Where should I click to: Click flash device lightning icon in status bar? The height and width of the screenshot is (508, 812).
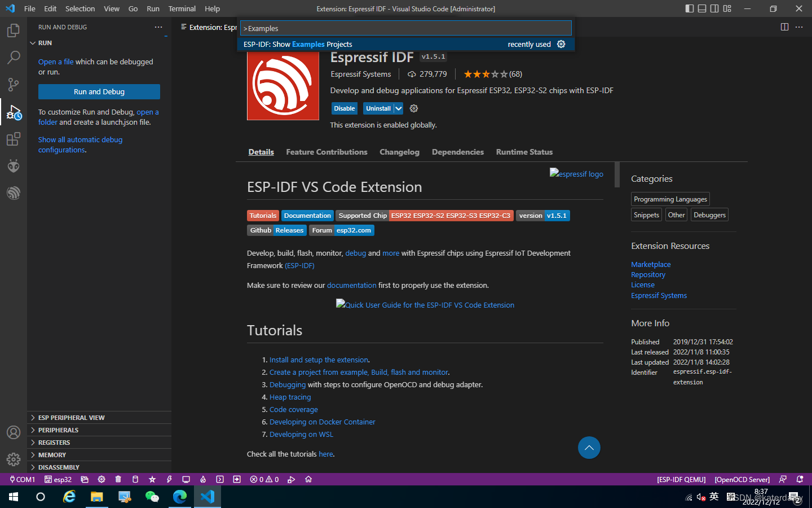pos(169,479)
